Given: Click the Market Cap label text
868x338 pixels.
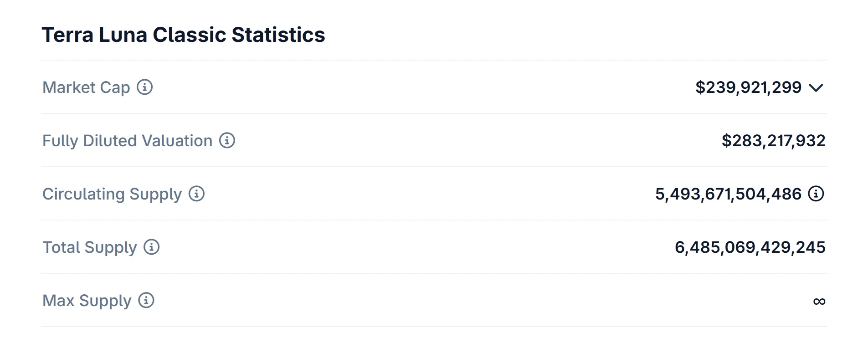Looking at the screenshot, I should (86, 87).
